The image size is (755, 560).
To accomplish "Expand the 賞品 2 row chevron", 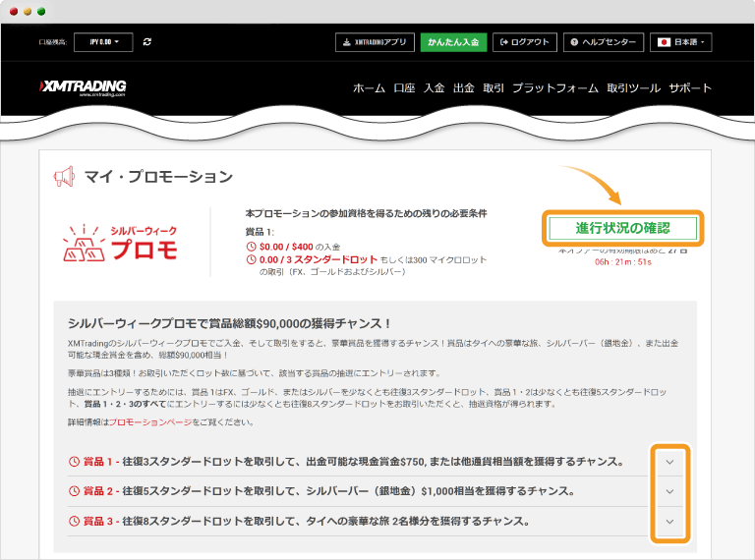I will point(669,491).
